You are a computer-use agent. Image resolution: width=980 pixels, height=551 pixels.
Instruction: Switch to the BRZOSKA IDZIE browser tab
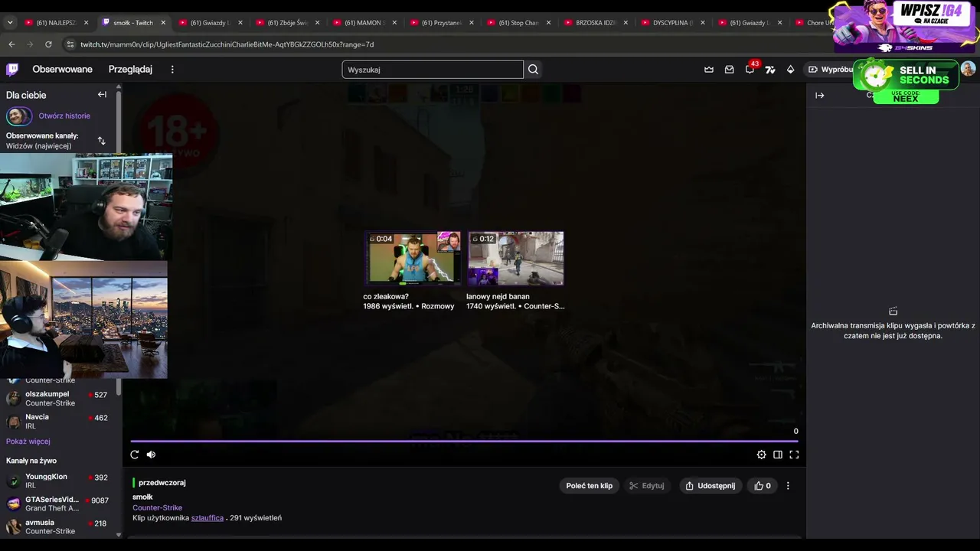(x=596, y=23)
